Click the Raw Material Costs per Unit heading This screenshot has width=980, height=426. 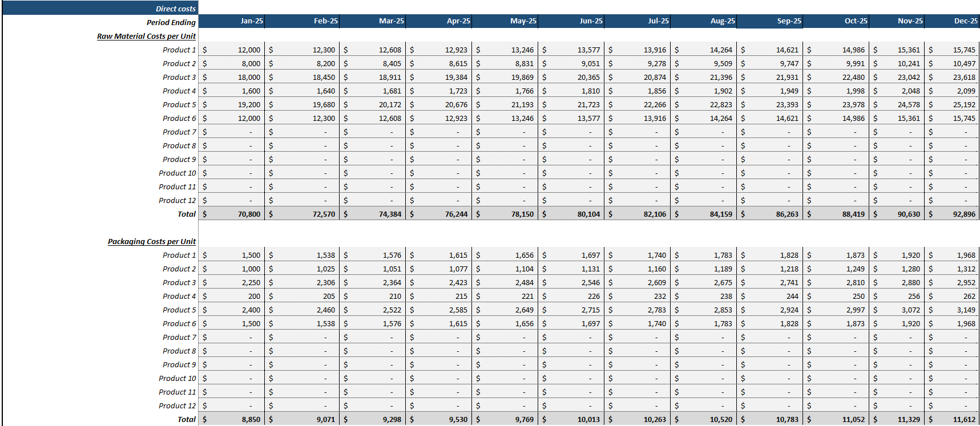click(x=146, y=36)
